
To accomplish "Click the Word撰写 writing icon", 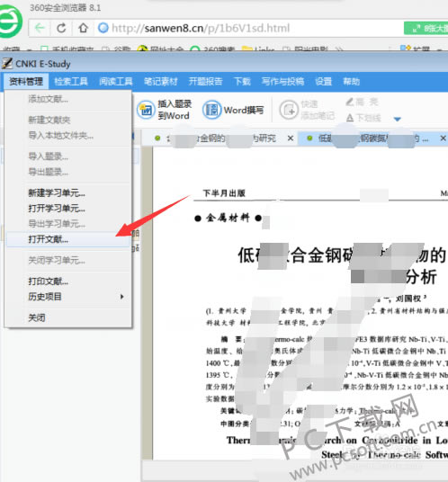I will click(211, 110).
